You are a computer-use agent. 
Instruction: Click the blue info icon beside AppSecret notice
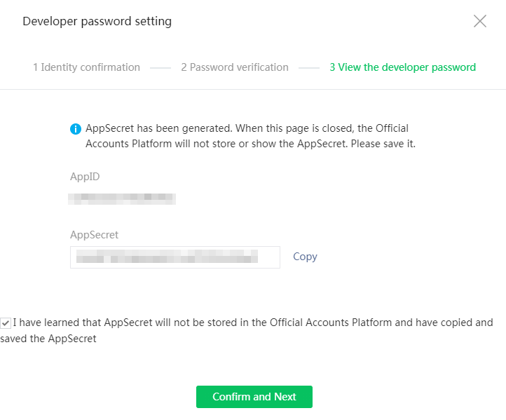76,129
